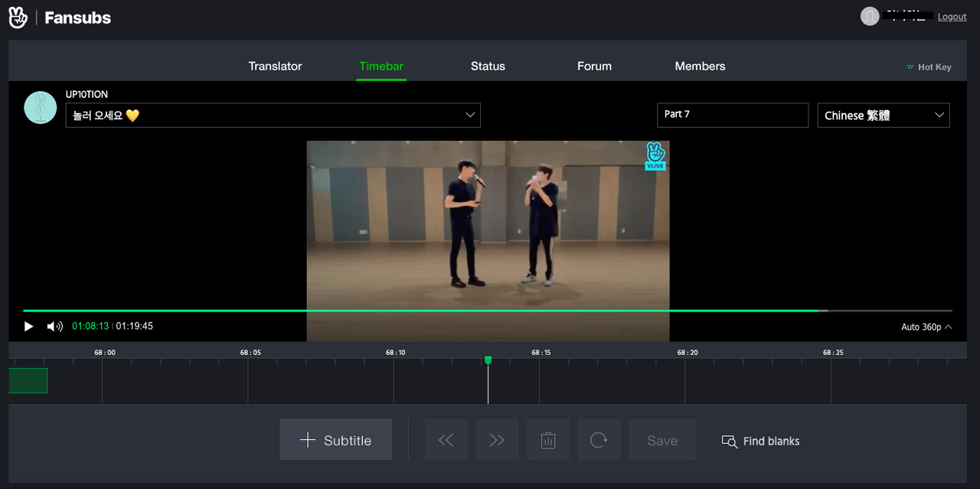Jump to previous subtitle with rewind arrows
This screenshot has height=489, width=980.
pyautogui.click(x=446, y=440)
